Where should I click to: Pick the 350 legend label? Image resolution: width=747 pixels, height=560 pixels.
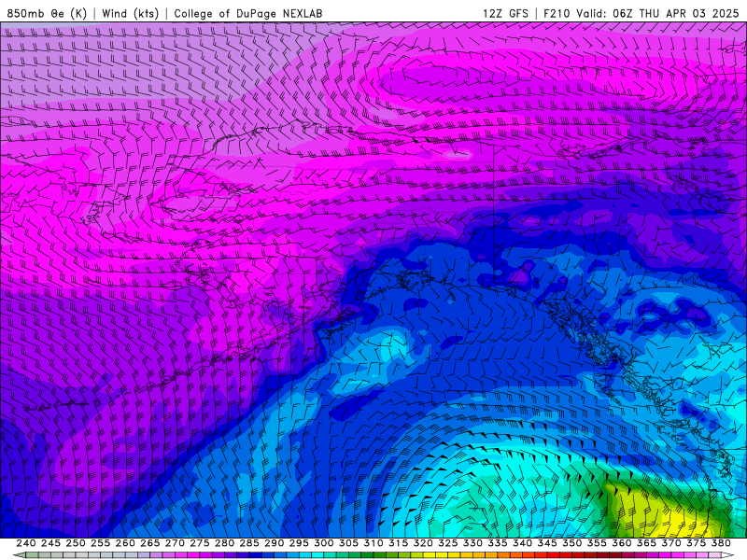coord(571,543)
